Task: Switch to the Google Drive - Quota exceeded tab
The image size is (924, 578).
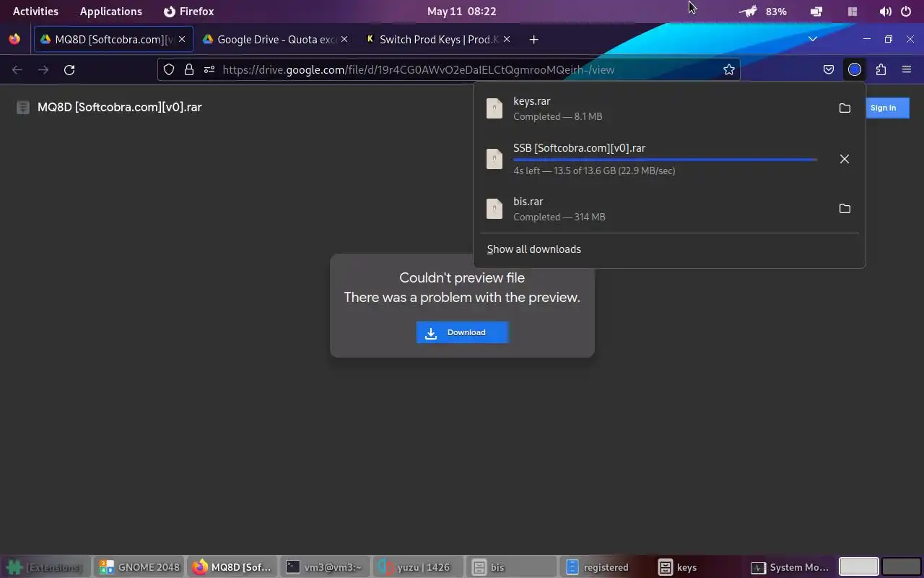Action: (x=275, y=39)
